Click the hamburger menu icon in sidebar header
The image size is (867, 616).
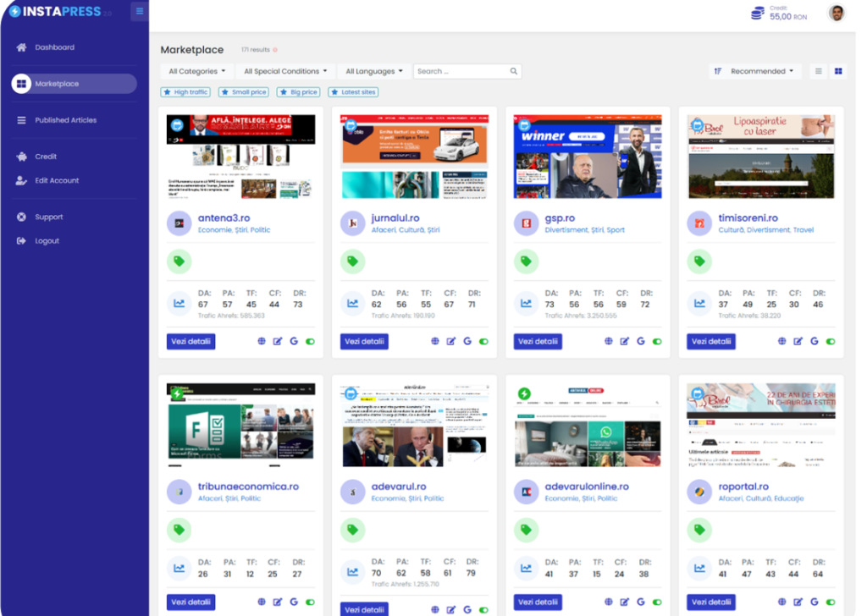pos(140,11)
